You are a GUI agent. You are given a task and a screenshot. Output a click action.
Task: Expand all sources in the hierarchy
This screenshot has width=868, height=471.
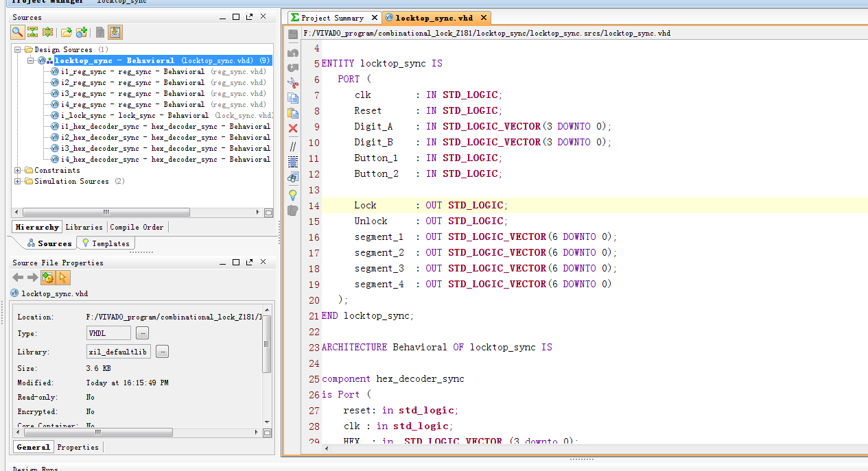click(x=48, y=32)
